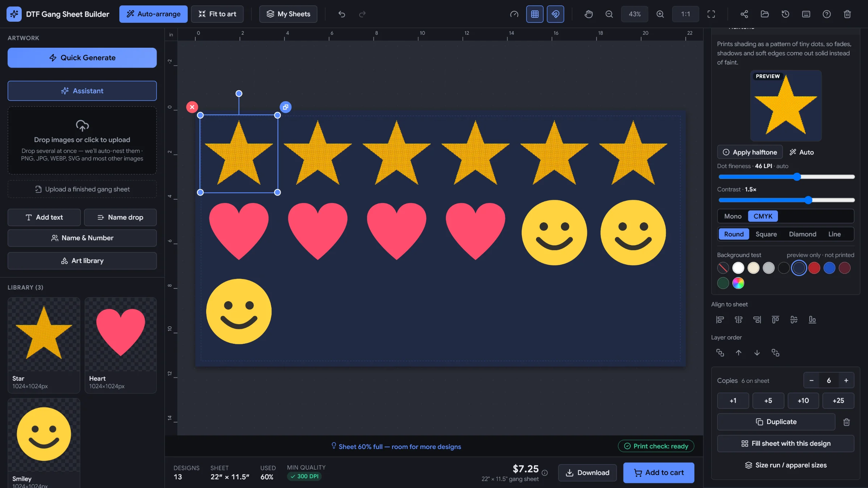Bring layer forward with up arrow
Screen dimensions: 868x488
738,352
